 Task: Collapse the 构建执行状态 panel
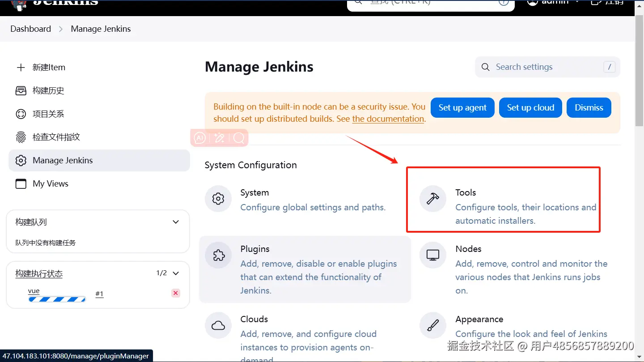[176, 273]
